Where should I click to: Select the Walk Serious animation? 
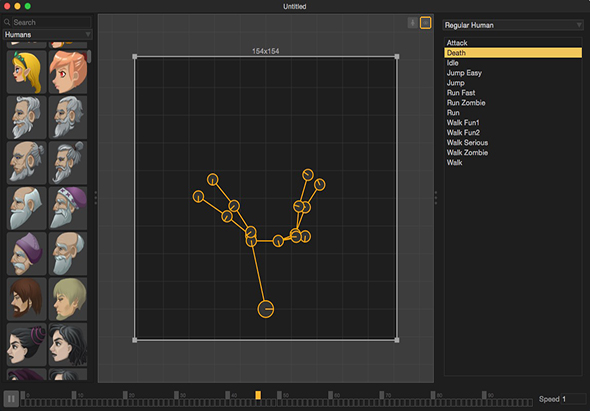click(x=513, y=143)
